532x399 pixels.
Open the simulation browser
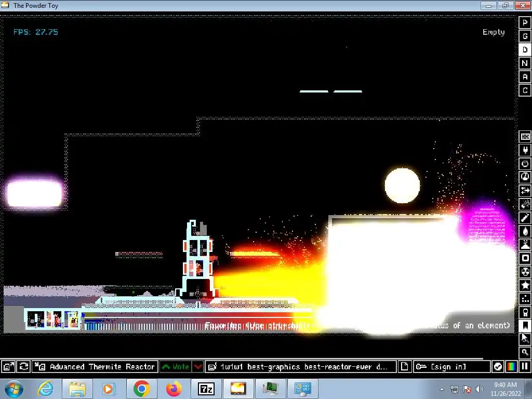pyautogui.click(x=8, y=367)
